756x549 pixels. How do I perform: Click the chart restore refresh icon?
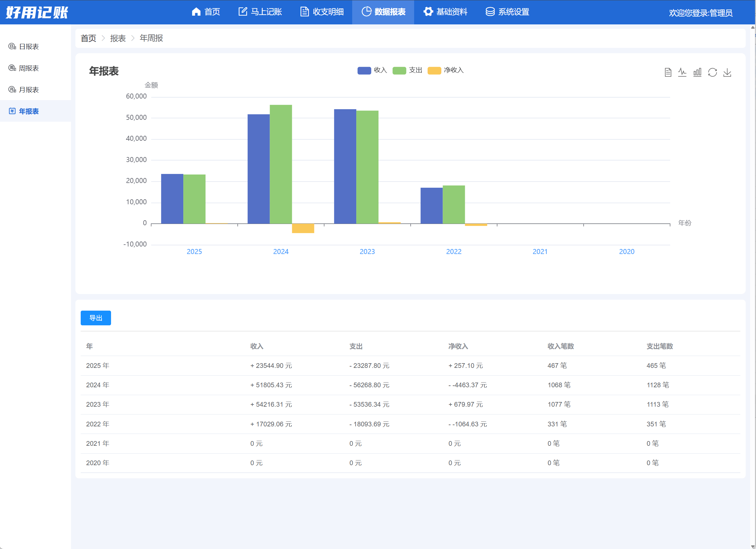[712, 72]
